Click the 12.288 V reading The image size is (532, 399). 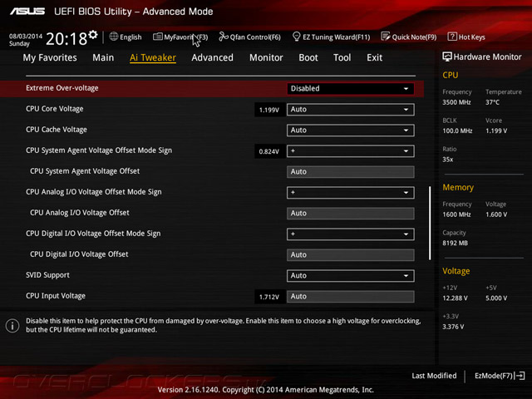(455, 298)
